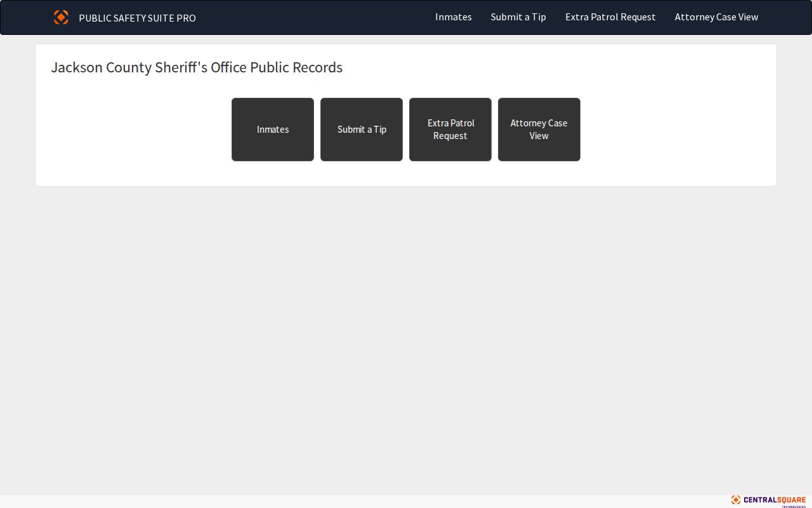Viewport: 812px width, 508px height.
Task: Go to Extra Patrol Request in the navbar
Action: [x=610, y=17]
